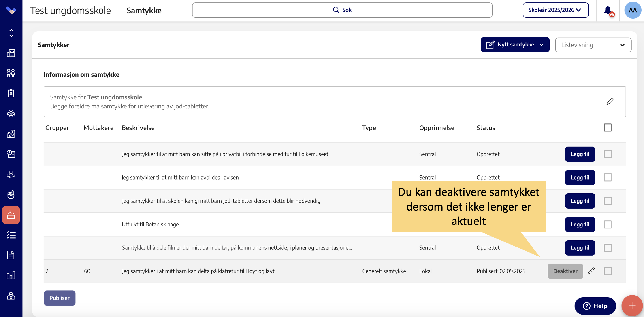The height and width of the screenshot is (317, 644).
Task: Click the red plus floating action button
Action: 632,306
